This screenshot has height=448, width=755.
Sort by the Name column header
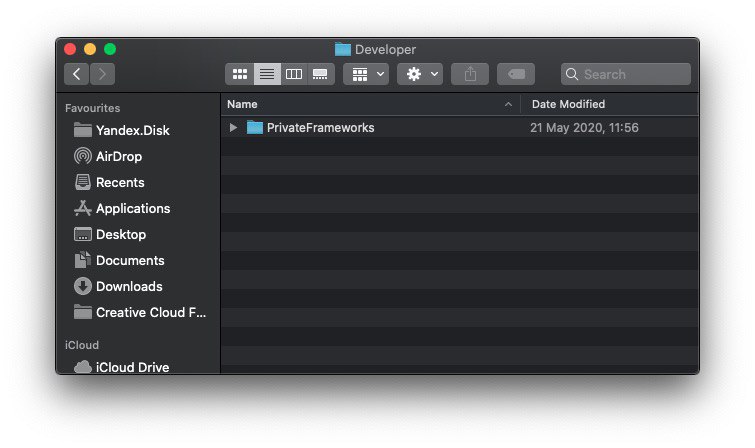click(x=242, y=104)
